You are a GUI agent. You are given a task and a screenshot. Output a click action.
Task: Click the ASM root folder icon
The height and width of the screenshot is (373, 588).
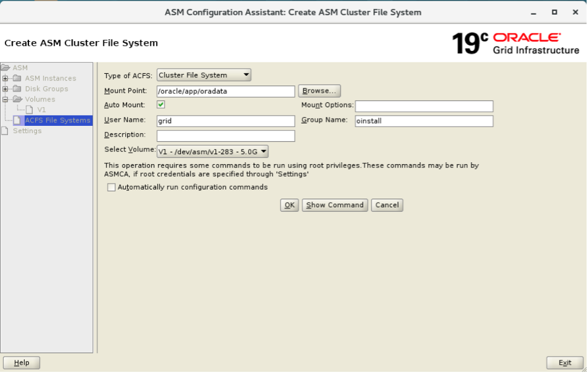(x=5, y=68)
